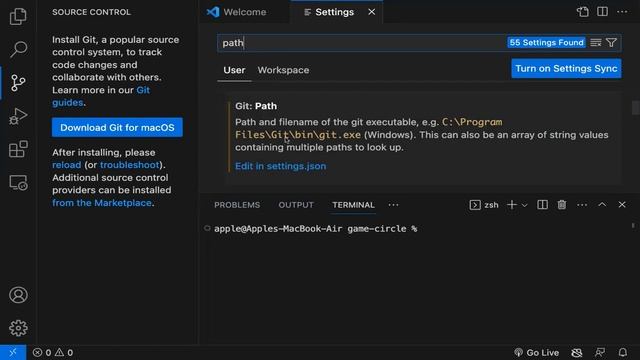Click Turn on Settings Sync button
Image resolution: width=640 pixels, height=360 pixels.
566,68
